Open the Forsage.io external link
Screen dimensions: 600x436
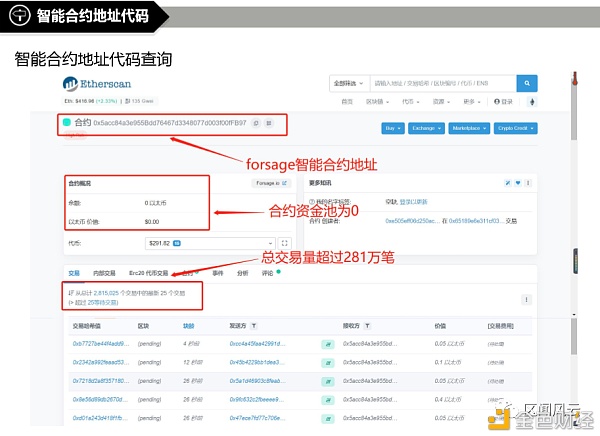click(271, 183)
